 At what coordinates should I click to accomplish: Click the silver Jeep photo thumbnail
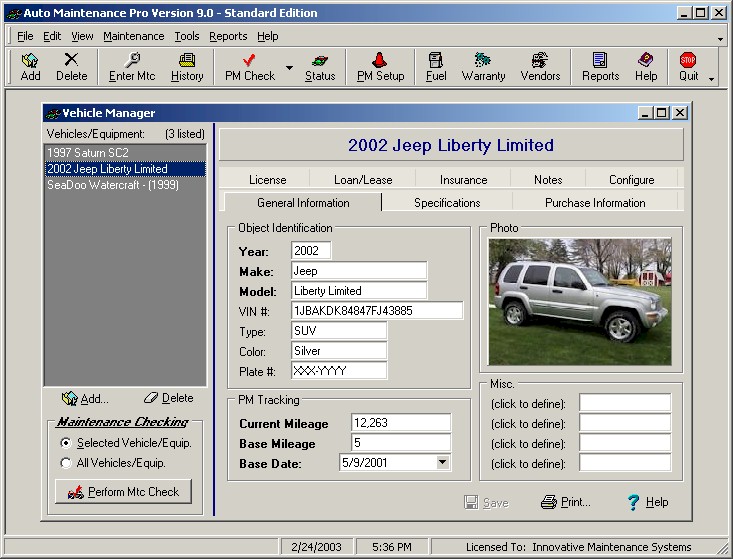click(580, 301)
